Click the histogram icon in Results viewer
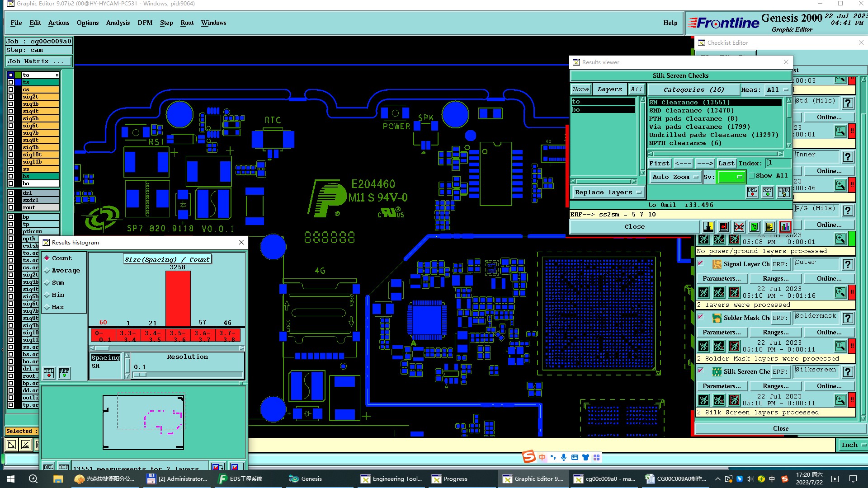This screenshot has height=488, width=868. pos(785,227)
